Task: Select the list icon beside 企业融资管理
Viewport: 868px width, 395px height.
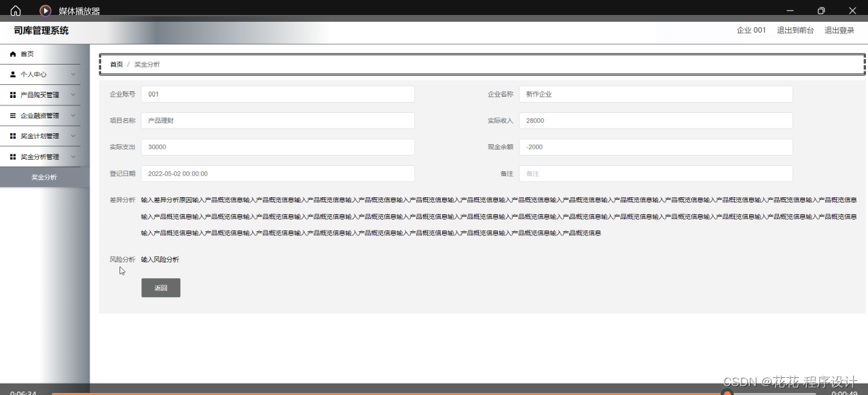Action: click(12, 116)
